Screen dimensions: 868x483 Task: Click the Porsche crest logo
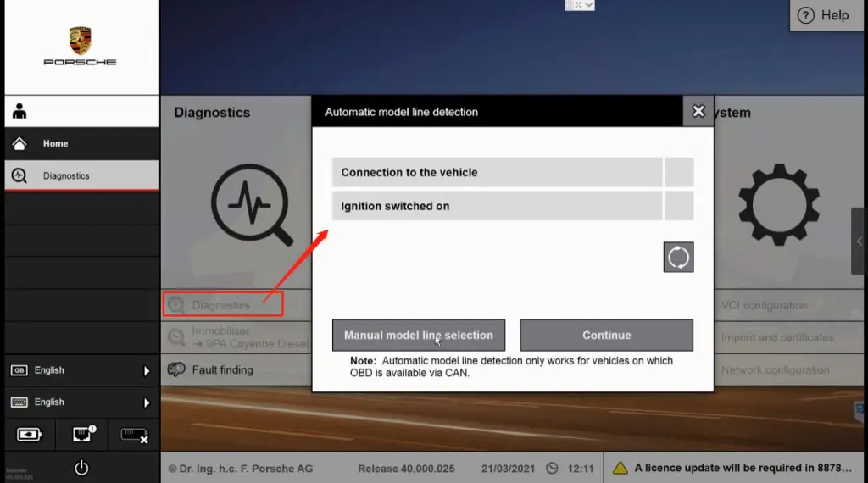coord(81,41)
